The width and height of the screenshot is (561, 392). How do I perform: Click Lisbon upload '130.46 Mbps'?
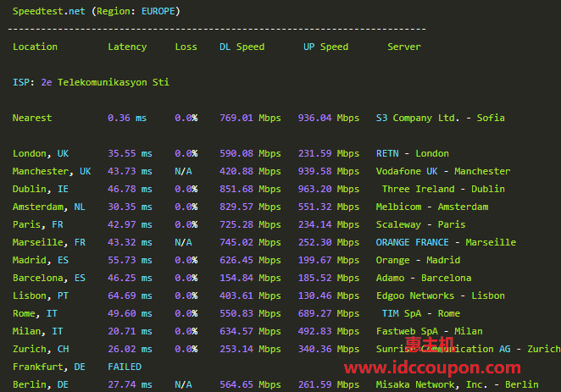pos(329,295)
